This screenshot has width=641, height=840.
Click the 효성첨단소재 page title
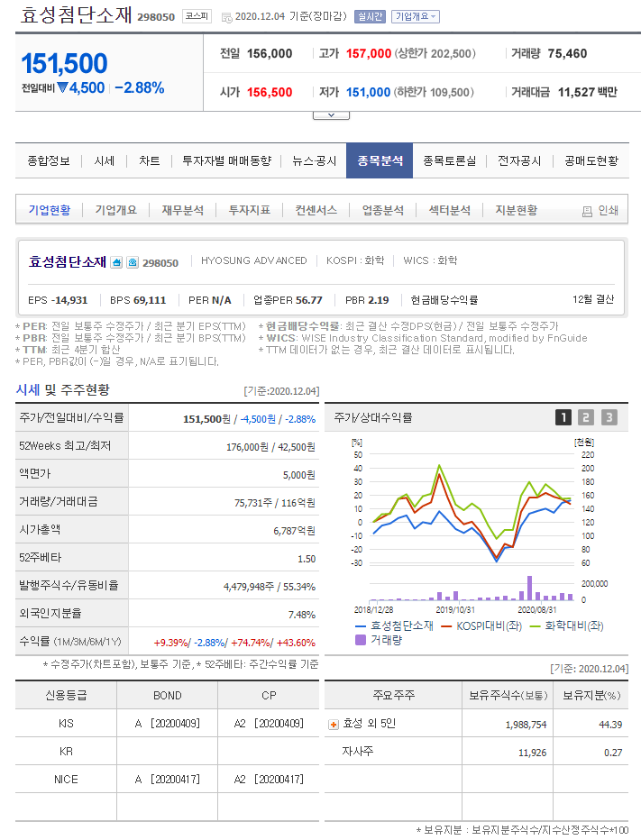click(x=76, y=15)
